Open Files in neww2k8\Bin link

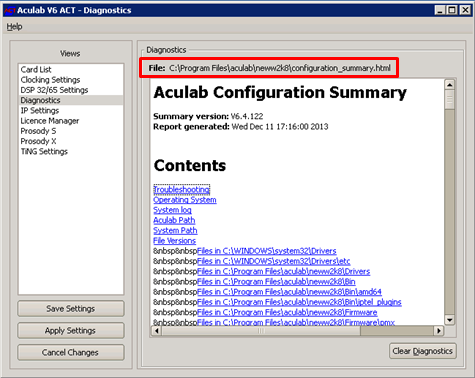(x=276, y=282)
